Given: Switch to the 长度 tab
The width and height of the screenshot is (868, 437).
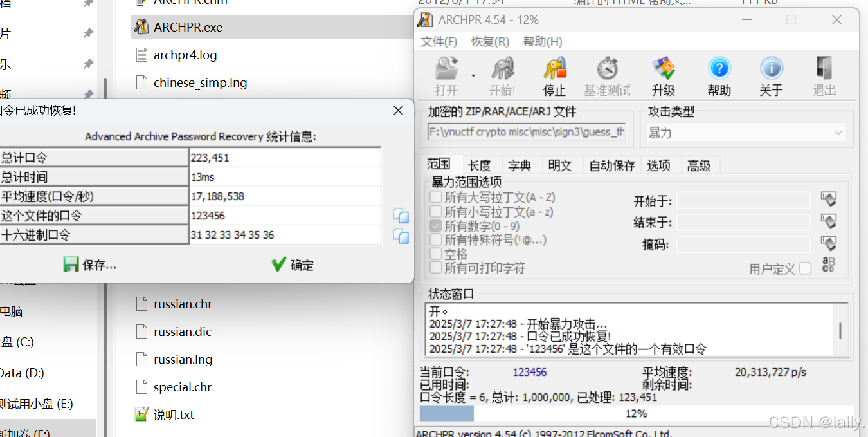Looking at the screenshot, I should 480,165.
